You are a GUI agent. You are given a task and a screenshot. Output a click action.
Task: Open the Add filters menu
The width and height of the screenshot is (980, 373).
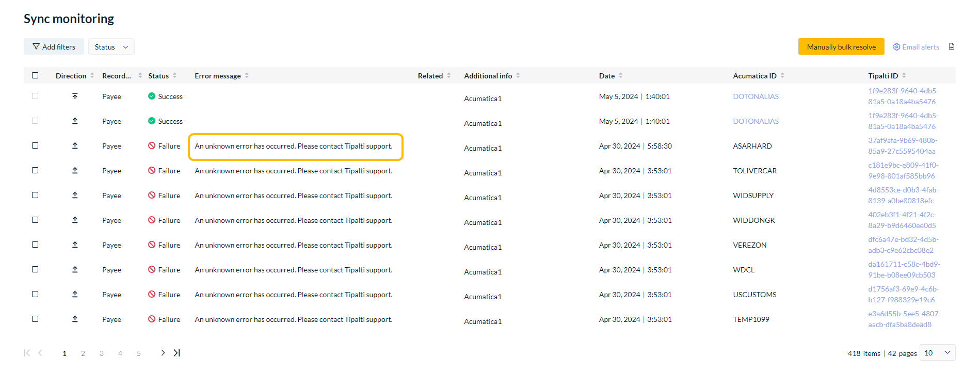coord(54,47)
